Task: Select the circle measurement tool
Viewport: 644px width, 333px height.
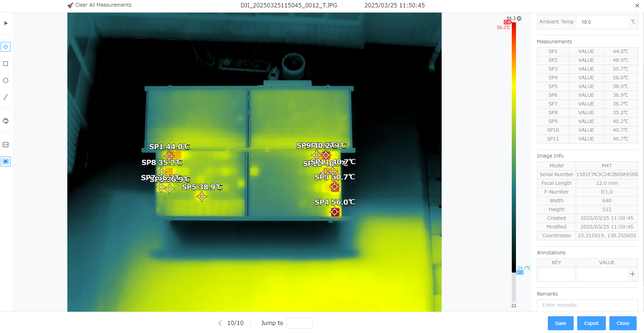Action: (6, 80)
